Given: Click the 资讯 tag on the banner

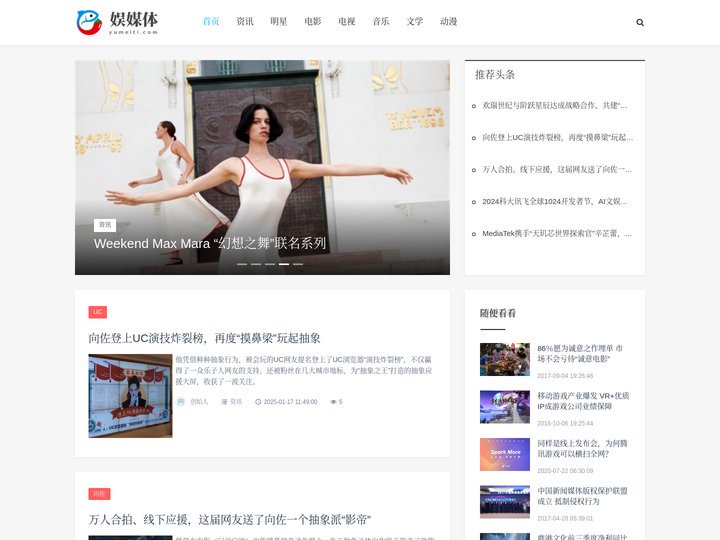Looking at the screenshot, I should (105, 225).
